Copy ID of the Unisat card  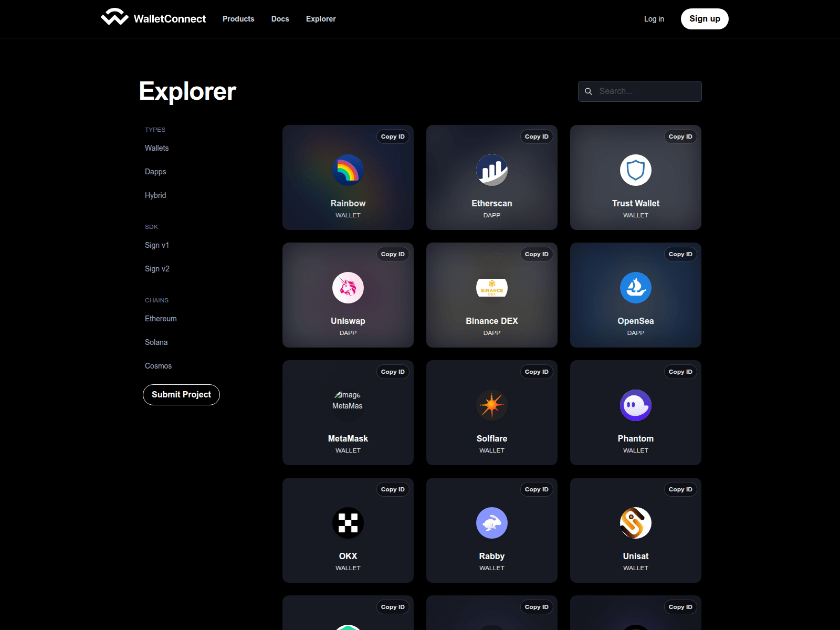click(680, 489)
